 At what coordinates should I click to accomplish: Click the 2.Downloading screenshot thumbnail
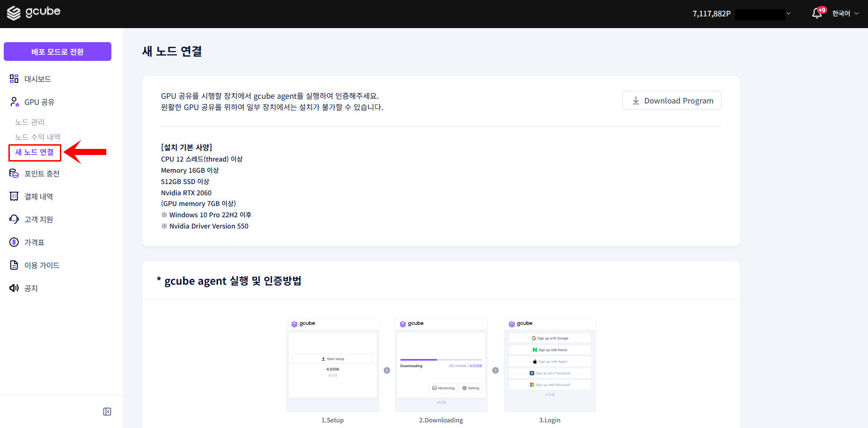click(x=441, y=365)
